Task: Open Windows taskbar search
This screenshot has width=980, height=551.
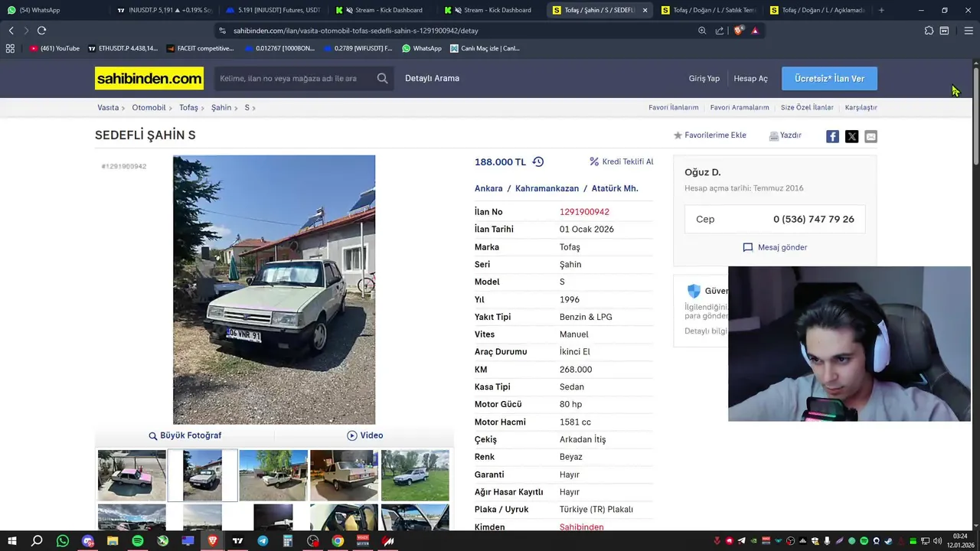Action: coord(37,541)
